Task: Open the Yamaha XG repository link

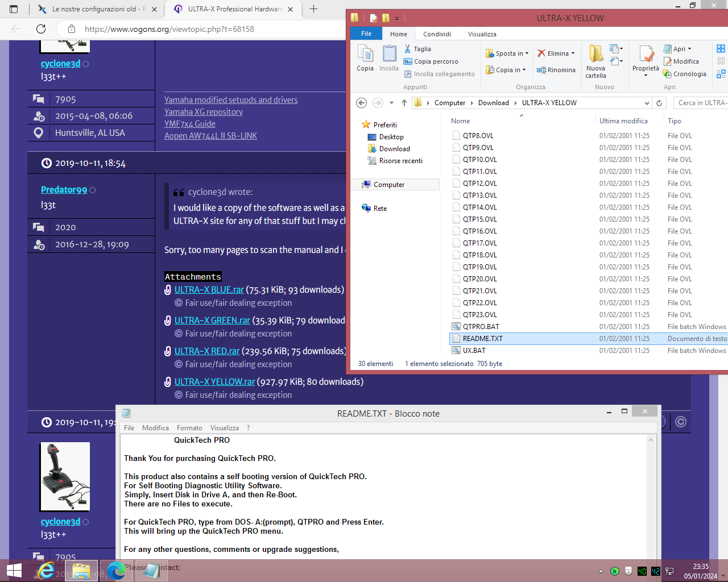Action: 204,112
